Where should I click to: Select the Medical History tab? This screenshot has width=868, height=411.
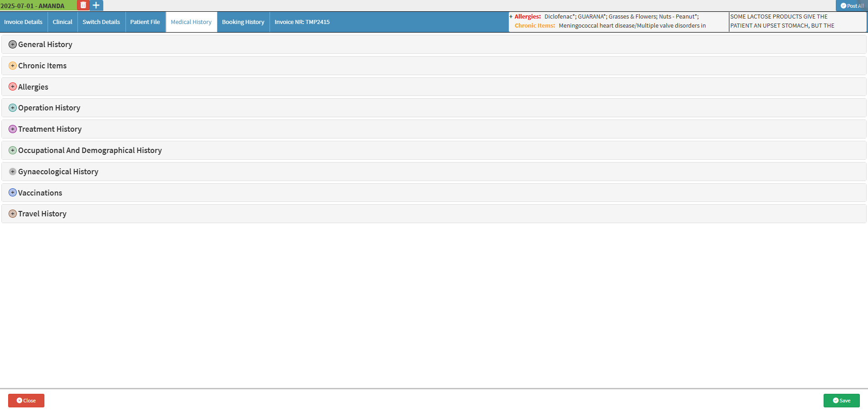191,22
